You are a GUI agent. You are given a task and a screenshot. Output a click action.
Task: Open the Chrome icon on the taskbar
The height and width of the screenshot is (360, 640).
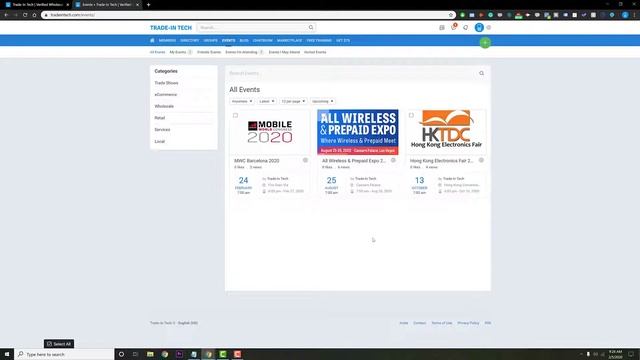click(165, 354)
